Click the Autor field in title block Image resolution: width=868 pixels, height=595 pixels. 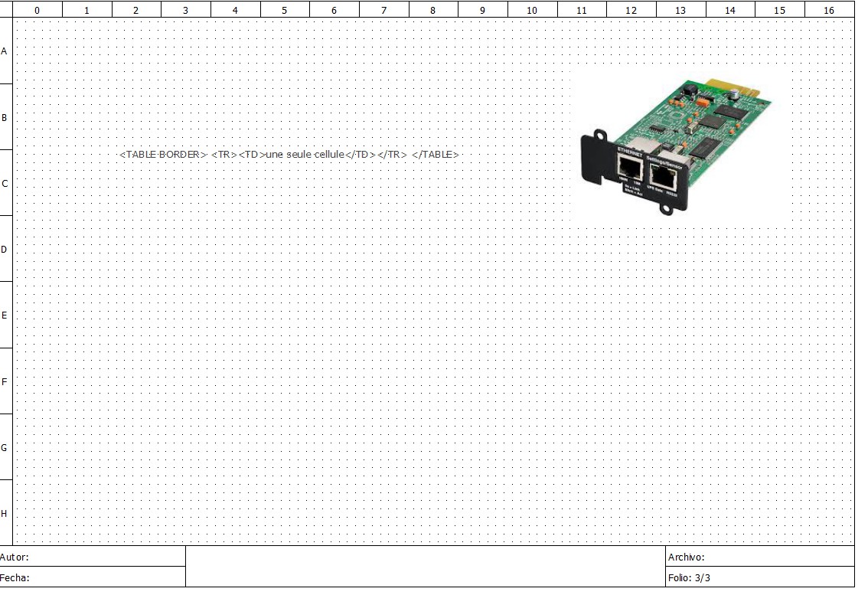click(93, 557)
